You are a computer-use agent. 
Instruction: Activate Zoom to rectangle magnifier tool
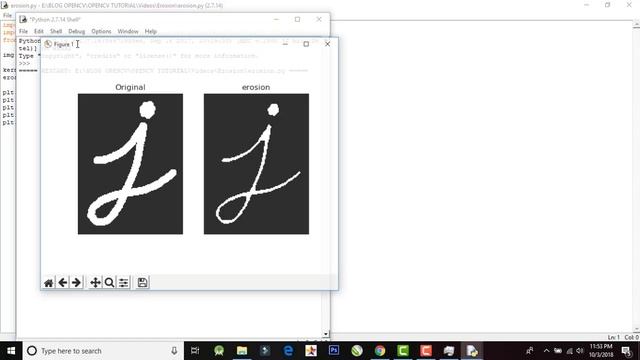[109, 282]
